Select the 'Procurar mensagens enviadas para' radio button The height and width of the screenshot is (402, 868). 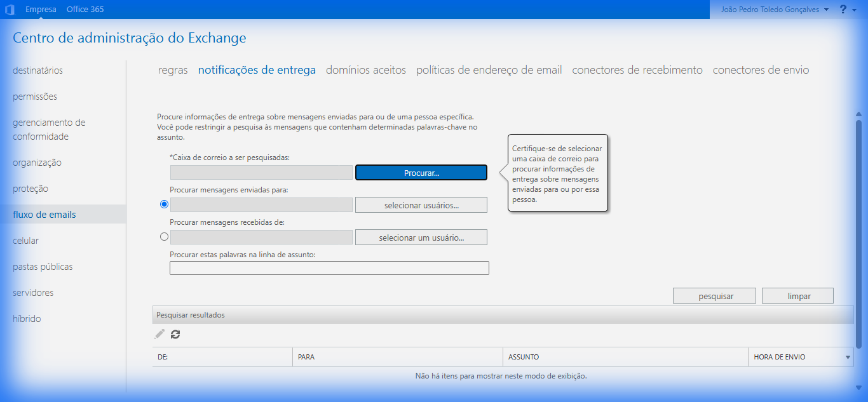164,204
